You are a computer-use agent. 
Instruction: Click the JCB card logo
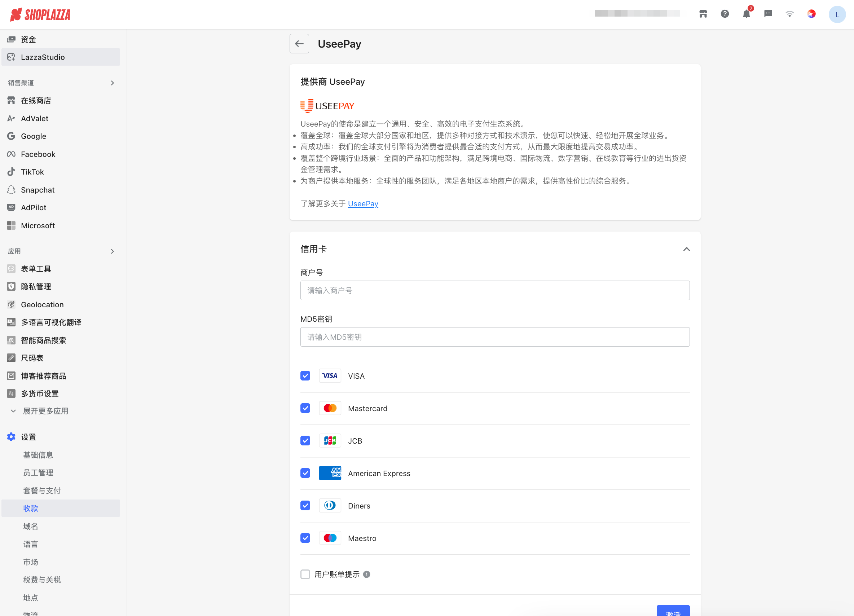pos(330,440)
